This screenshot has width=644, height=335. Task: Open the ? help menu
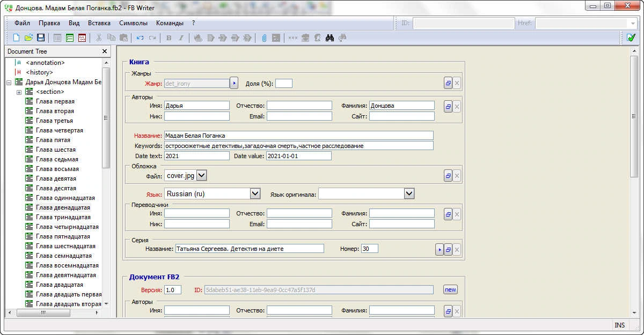pyautogui.click(x=193, y=23)
